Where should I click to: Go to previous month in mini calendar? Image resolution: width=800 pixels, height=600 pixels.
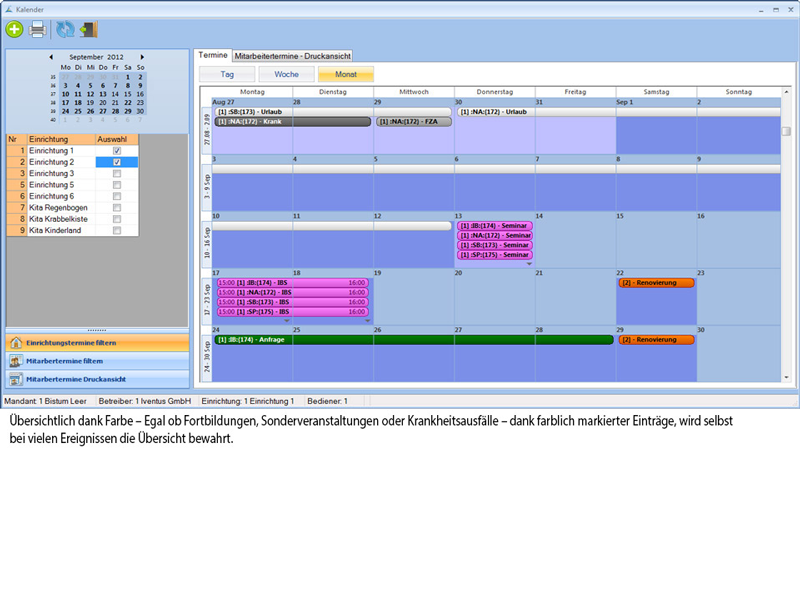click(53, 57)
